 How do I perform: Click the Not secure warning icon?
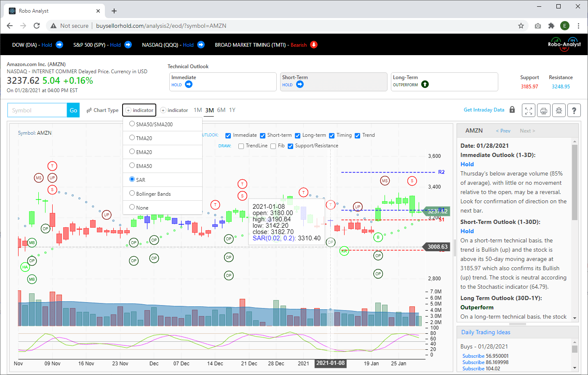click(53, 26)
